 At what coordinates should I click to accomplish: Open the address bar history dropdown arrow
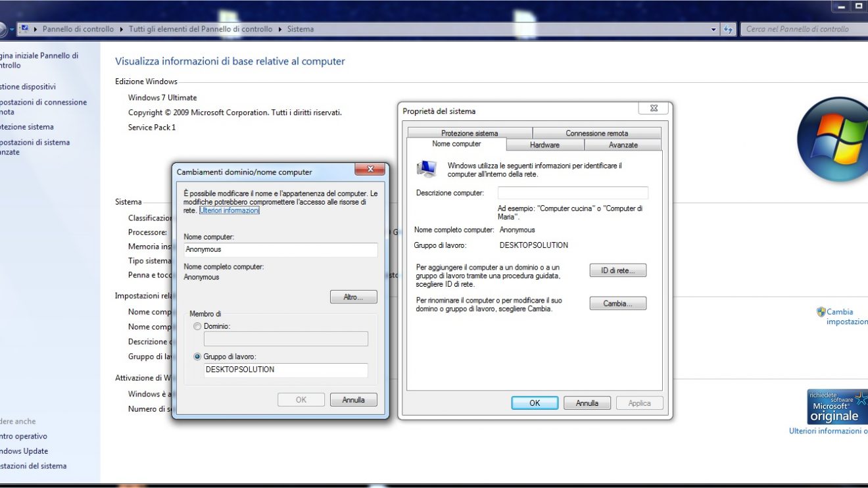click(x=714, y=30)
